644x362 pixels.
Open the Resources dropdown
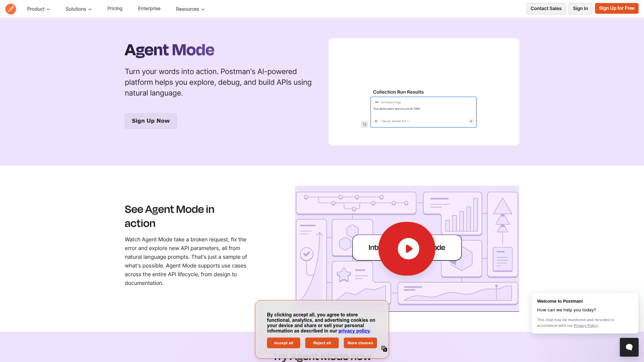[x=190, y=9]
